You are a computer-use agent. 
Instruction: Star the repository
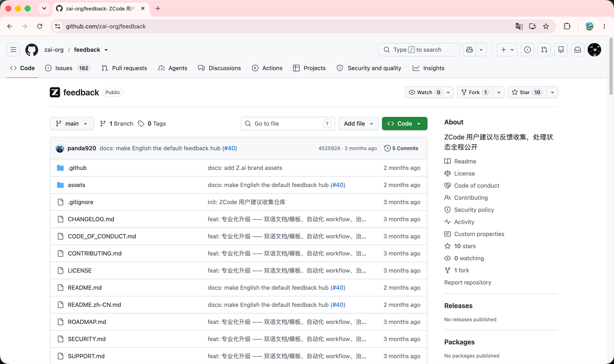coord(527,92)
